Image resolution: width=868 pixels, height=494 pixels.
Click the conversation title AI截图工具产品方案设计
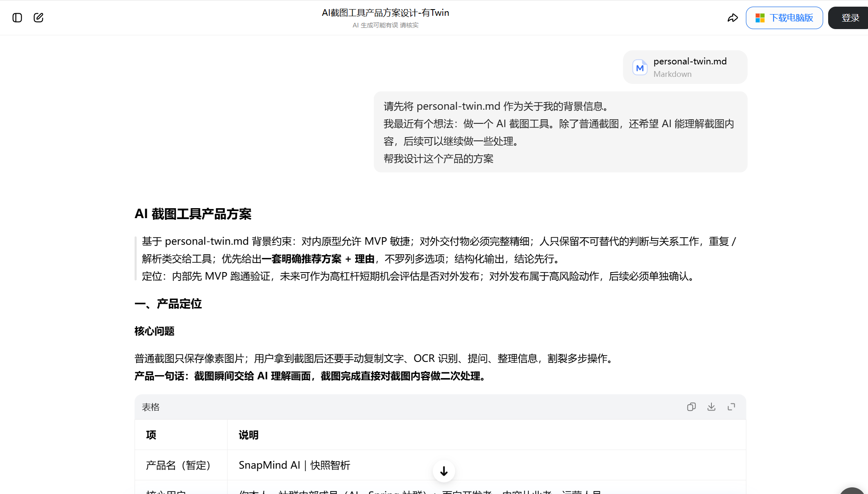pos(385,13)
